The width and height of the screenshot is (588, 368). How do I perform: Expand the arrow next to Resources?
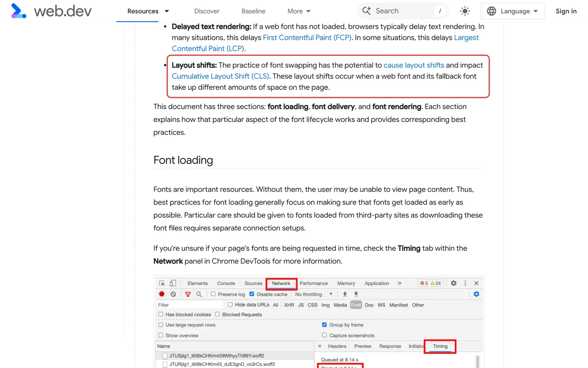pos(167,11)
